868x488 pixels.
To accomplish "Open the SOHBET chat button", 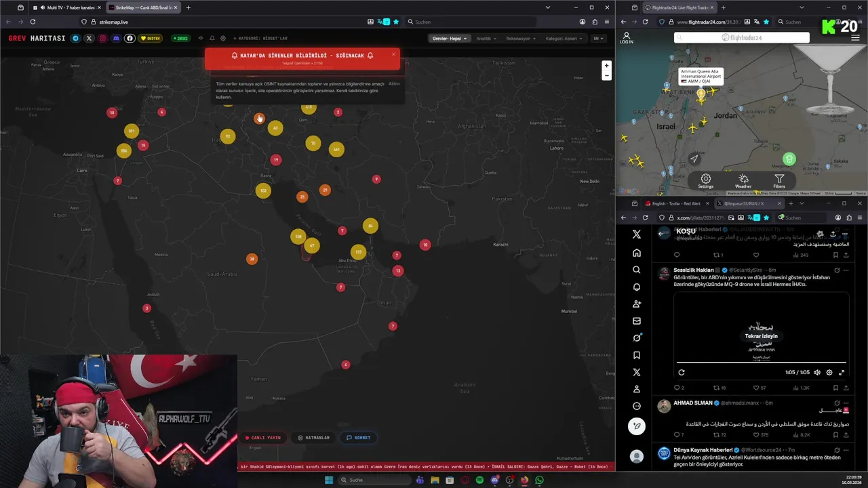I will (359, 438).
